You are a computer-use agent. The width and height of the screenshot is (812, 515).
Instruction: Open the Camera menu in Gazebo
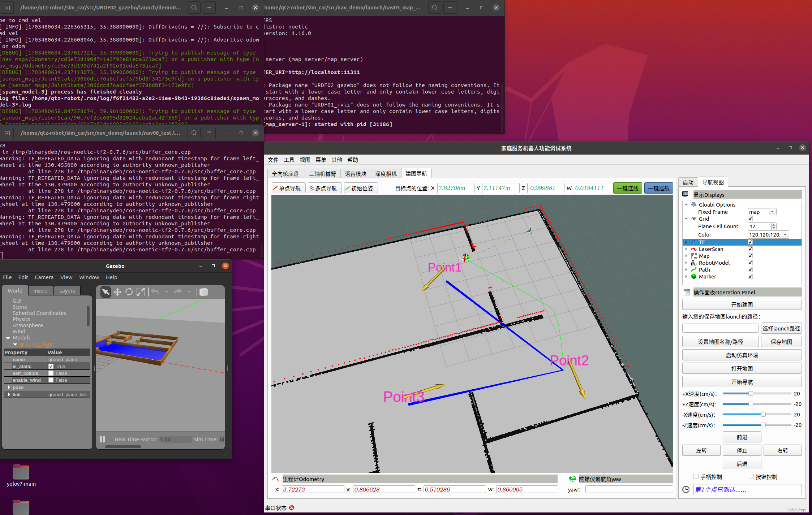tap(44, 277)
